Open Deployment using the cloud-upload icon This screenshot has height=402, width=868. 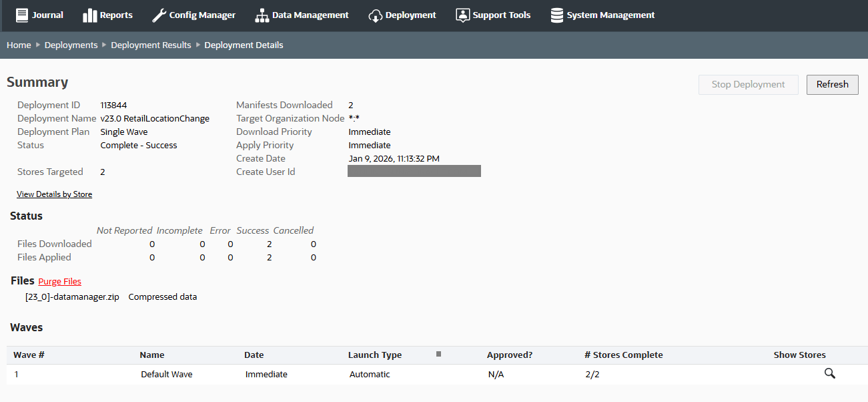pyautogui.click(x=376, y=15)
